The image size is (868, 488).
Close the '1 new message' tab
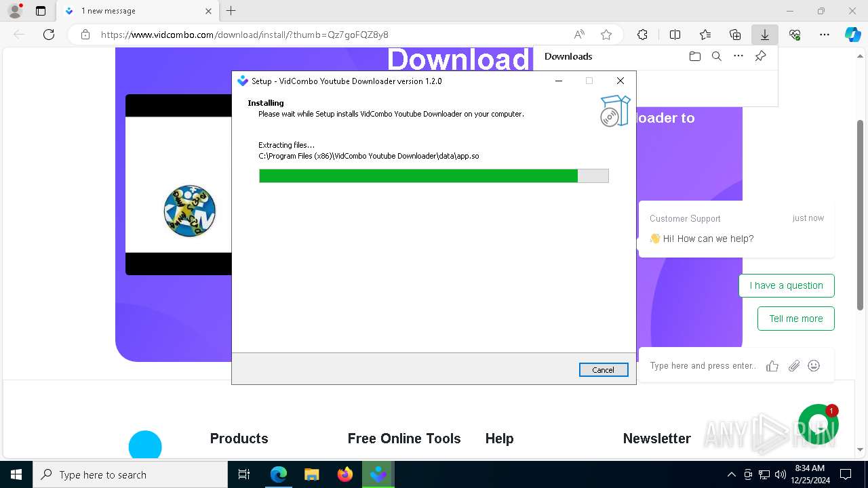pos(208,11)
